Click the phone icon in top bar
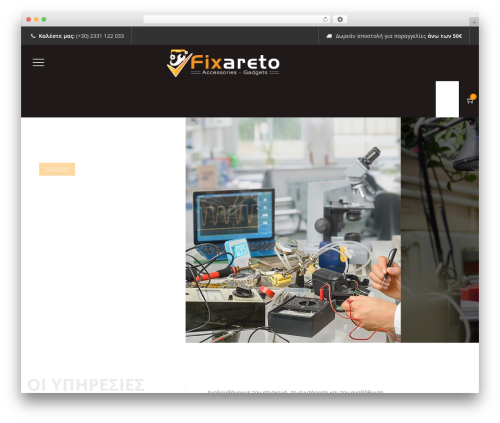 (x=33, y=36)
